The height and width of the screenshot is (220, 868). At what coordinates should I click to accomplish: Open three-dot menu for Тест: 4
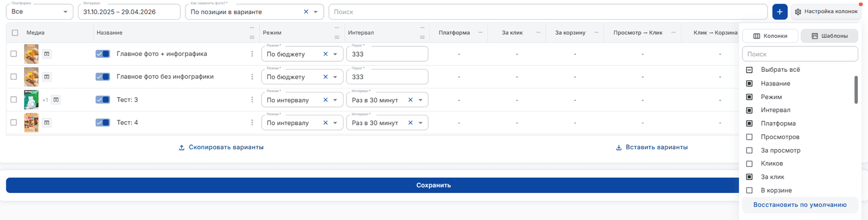(x=252, y=123)
